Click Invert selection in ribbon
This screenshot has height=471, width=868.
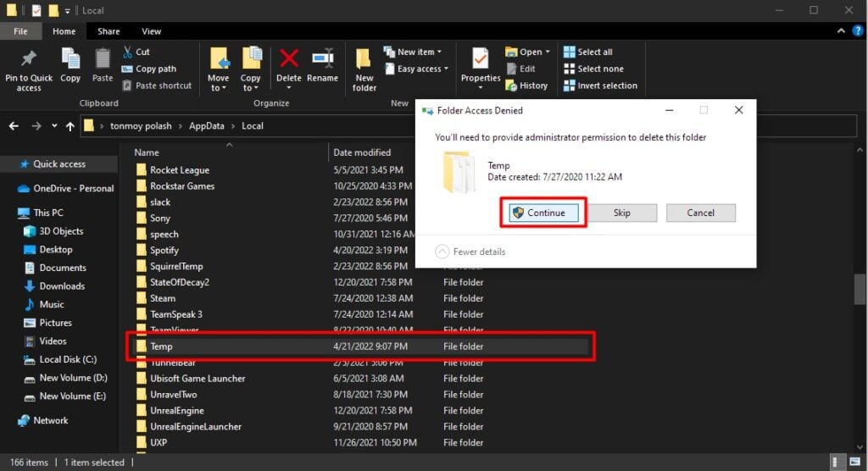pos(601,86)
